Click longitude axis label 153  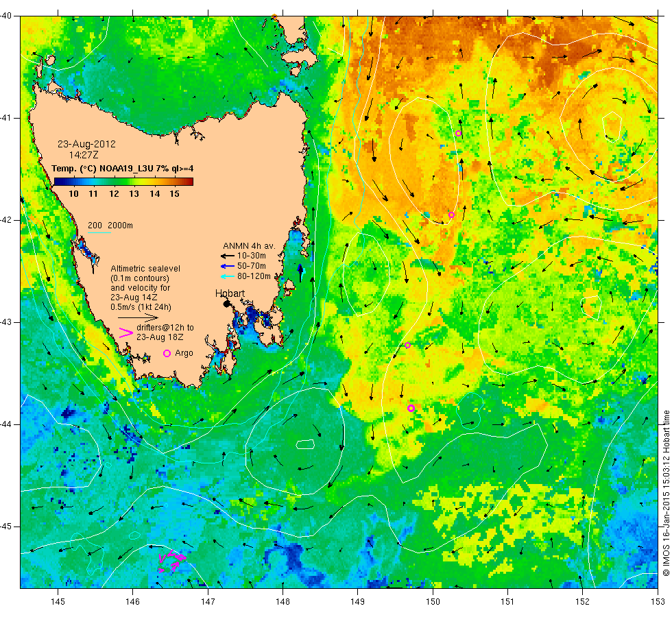(658, 602)
